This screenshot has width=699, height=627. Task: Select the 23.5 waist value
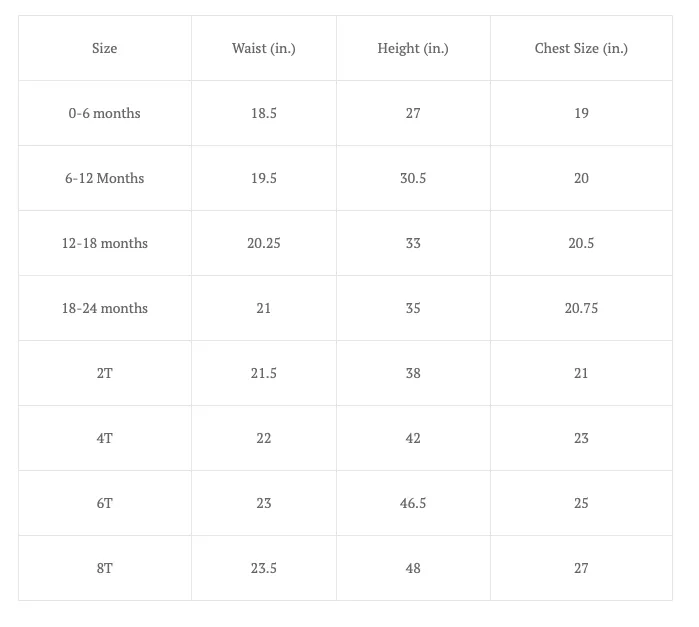(263, 569)
